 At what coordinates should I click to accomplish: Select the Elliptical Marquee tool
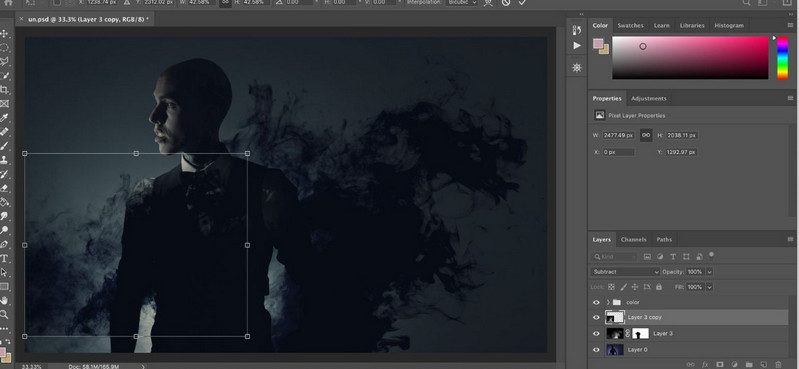[5, 48]
